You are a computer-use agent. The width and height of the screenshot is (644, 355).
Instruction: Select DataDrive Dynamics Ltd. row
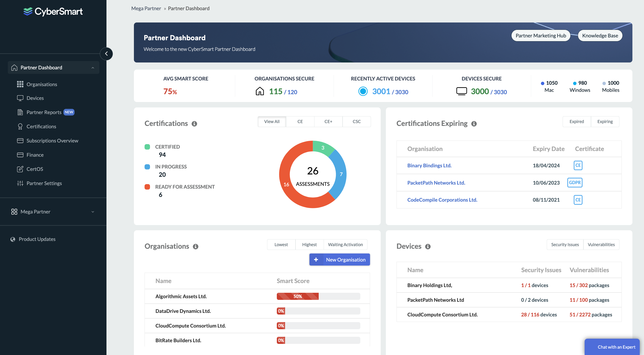click(257, 311)
